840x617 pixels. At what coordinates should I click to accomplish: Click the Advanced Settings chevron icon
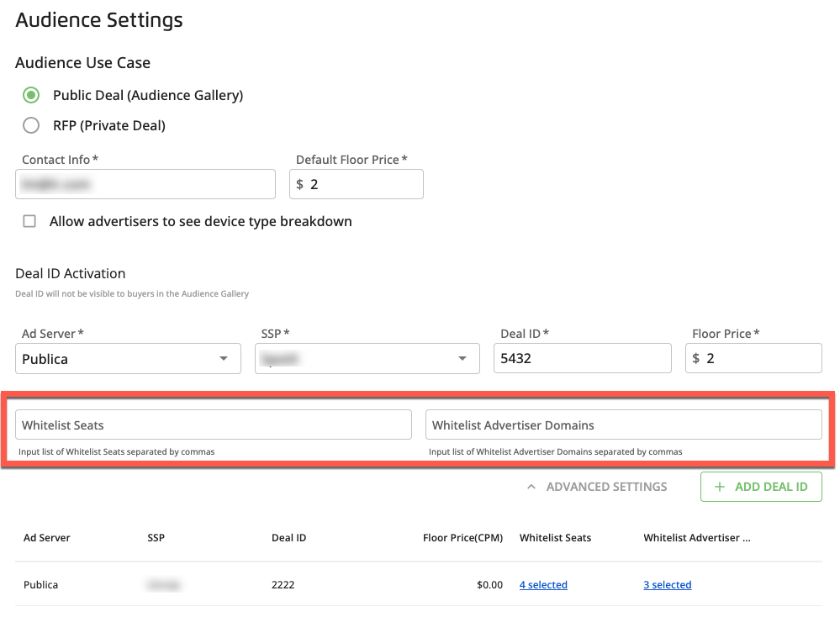click(x=531, y=487)
